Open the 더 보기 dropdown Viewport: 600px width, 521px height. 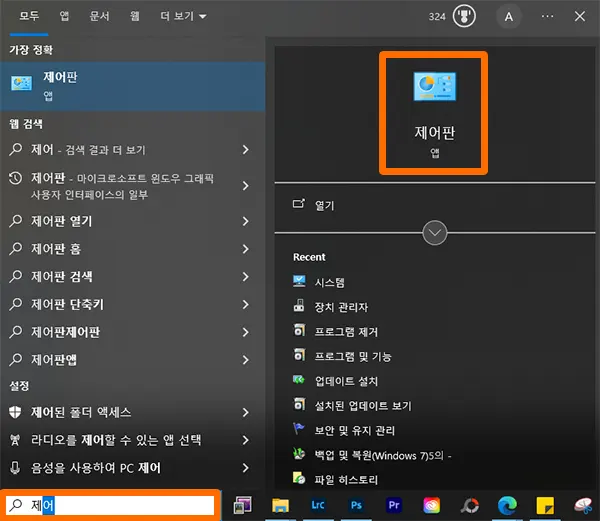click(183, 16)
